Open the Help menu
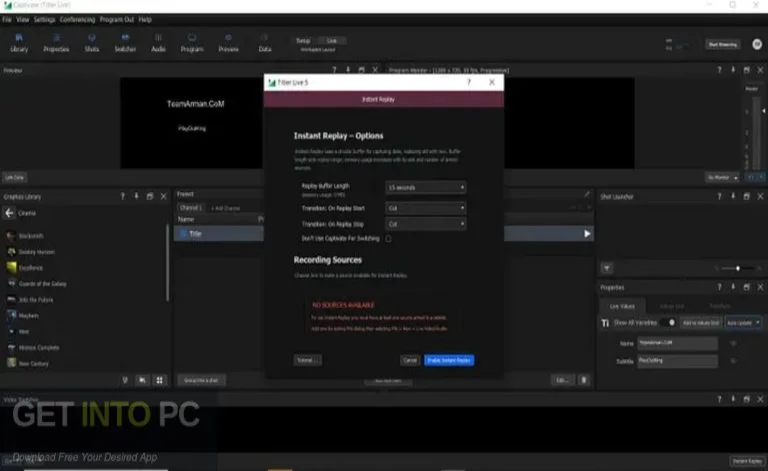The height and width of the screenshot is (471, 768). click(145, 20)
